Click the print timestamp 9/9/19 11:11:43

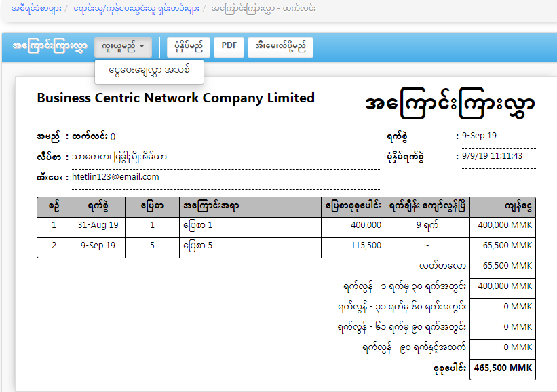click(492, 156)
